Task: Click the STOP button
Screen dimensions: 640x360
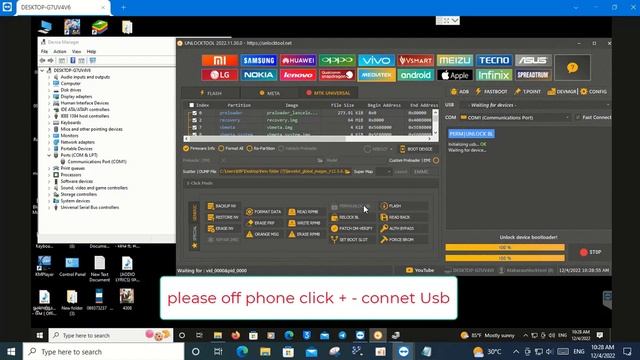Action: [x=591, y=252]
